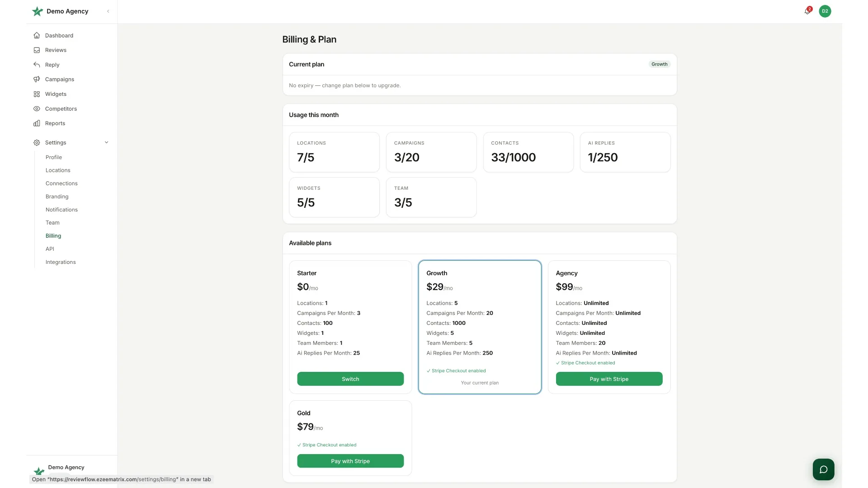The width and height of the screenshot is (868, 488).
Task: Open the Reviews section
Action: (x=56, y=50)
